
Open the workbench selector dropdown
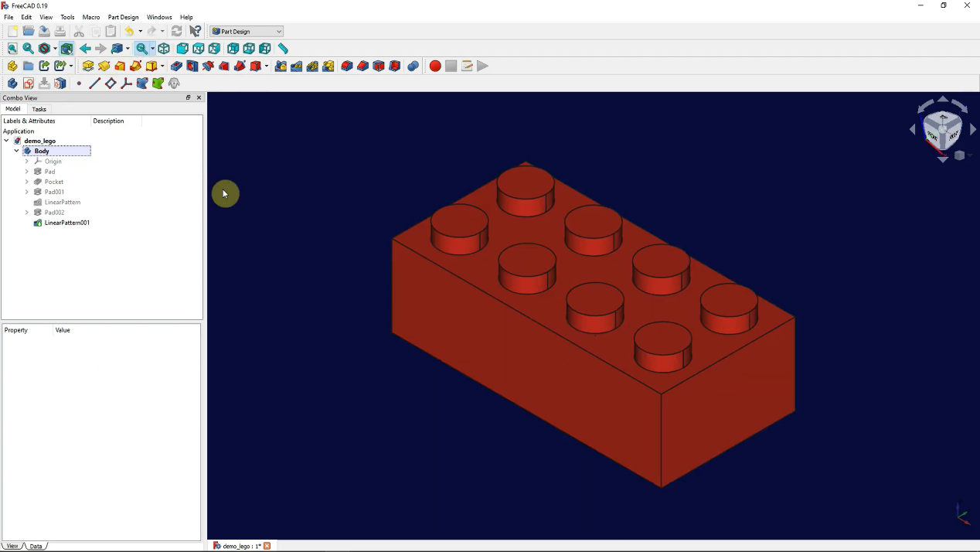click(x=246, y=31)
